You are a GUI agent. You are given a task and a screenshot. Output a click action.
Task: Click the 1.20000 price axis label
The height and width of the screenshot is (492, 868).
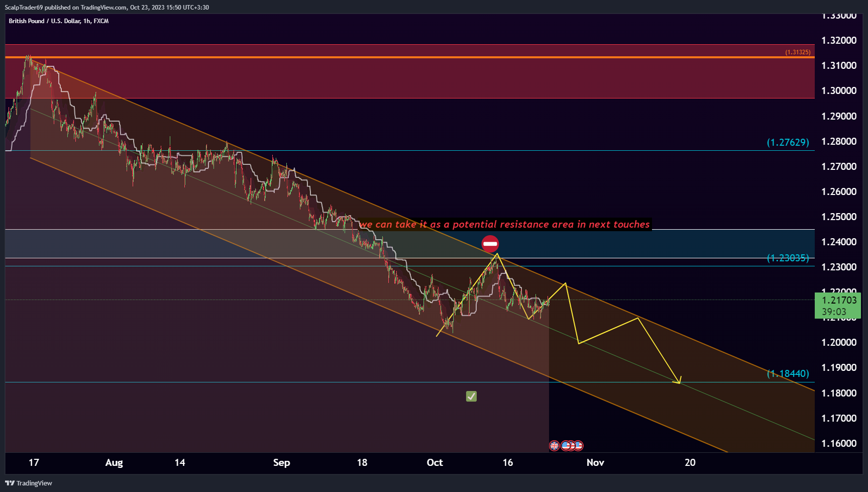click(839, 342)
